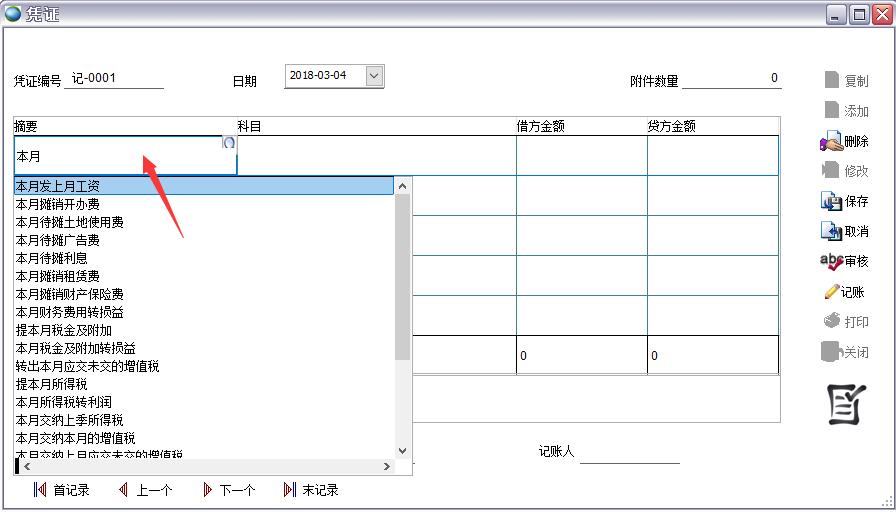Select 本月发上月工资 from the list

57,186
